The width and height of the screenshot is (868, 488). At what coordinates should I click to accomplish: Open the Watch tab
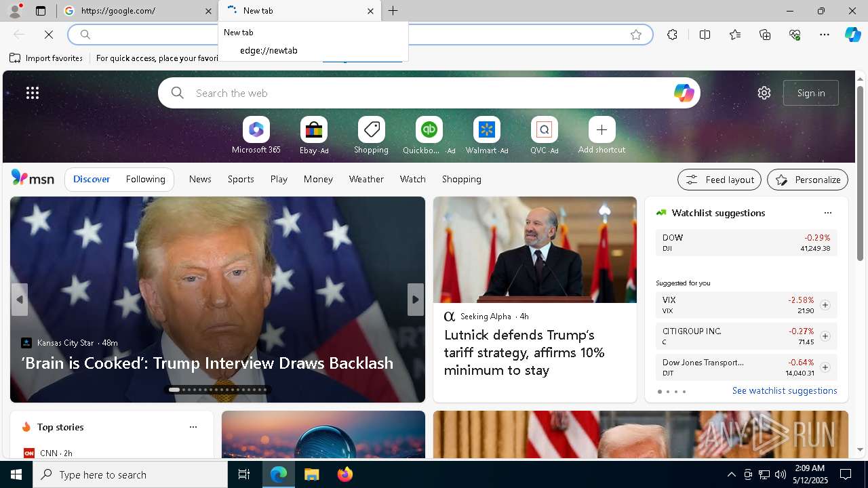(x=413, y=180)
